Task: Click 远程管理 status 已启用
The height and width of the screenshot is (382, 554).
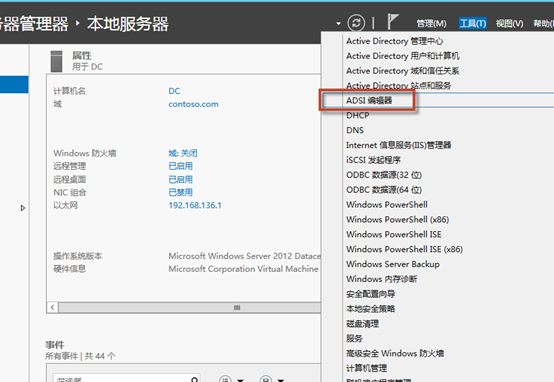Action: [x=181, y=166]
